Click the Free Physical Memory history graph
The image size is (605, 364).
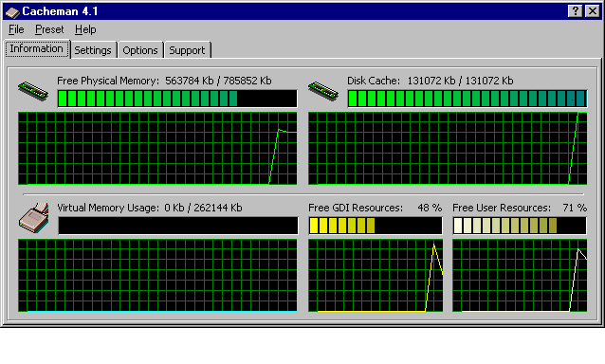coord(157,149)
